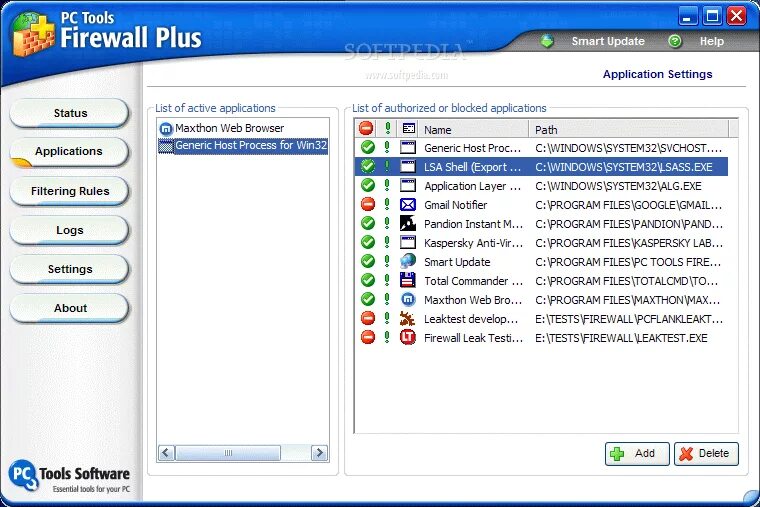Screen dimensions: 760x507
Task: Click the PC Tools Firewall Plus brick logo
Action: coord(34,34)
